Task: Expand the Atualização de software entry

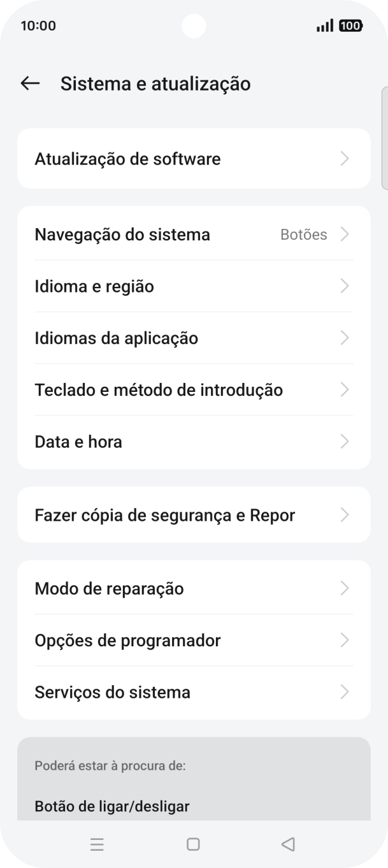Action: (x=193, y=158)
